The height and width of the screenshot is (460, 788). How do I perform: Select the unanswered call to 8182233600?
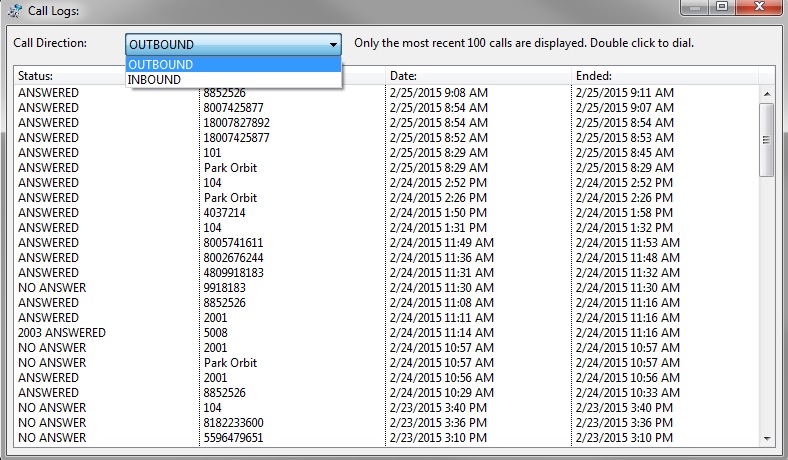coord(233,423)
